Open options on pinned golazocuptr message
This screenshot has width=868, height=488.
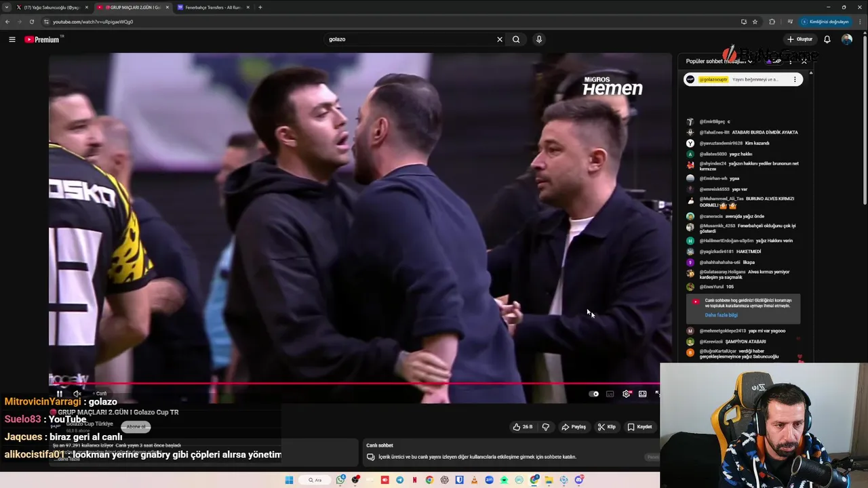795,79
